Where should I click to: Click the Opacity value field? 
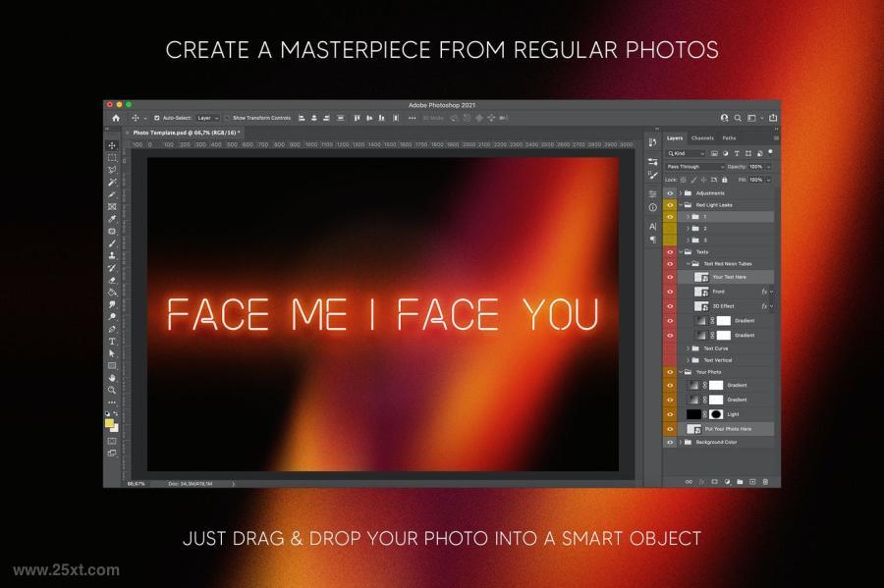(756, 167)
